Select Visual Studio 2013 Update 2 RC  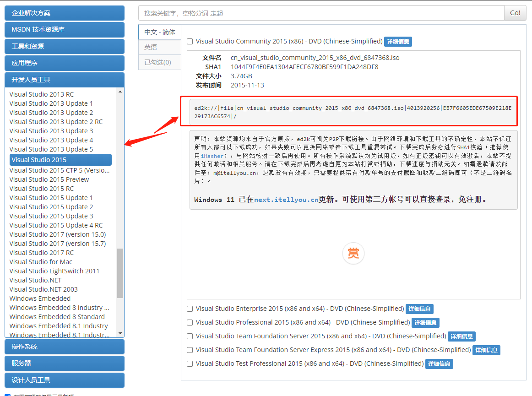[56, 122]
